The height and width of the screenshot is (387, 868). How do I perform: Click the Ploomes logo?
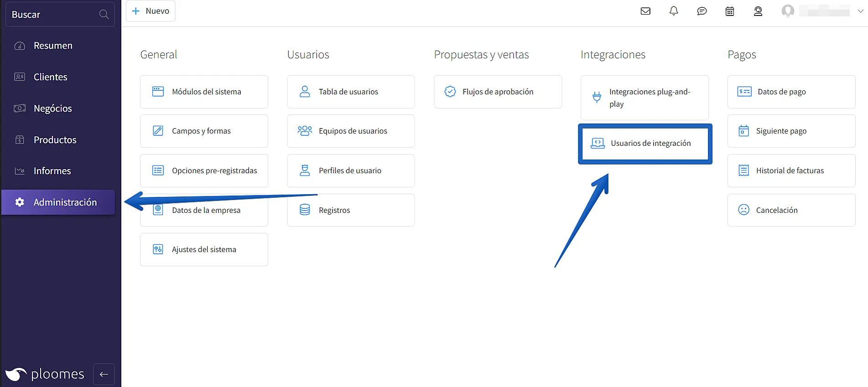pyautogui.click(x=45, y=374)
